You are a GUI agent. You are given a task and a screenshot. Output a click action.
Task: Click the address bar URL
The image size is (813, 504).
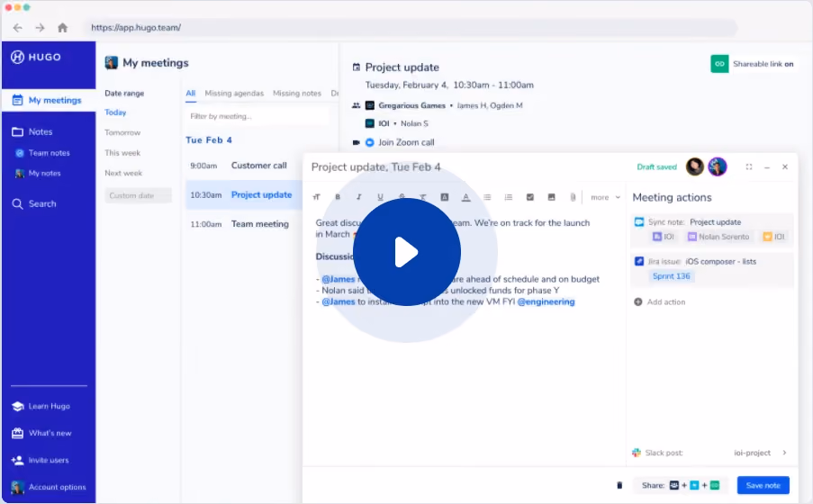pos(136,28)
